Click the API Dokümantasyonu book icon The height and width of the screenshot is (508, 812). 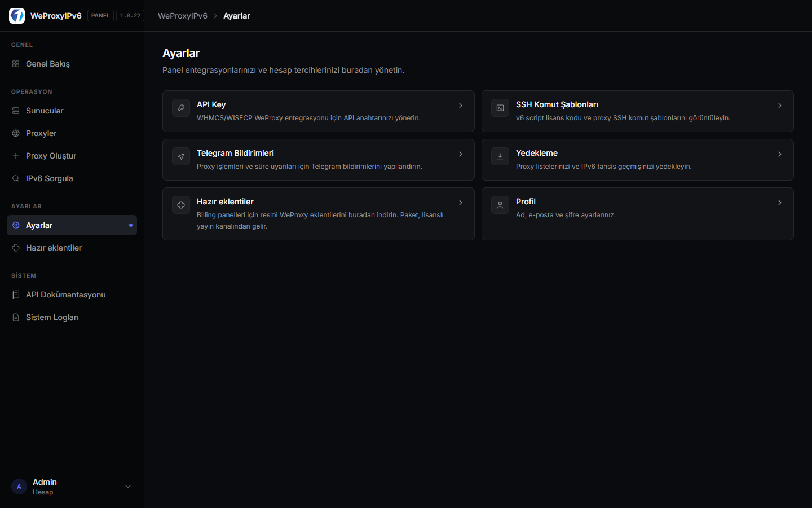(x=16, y=295)
